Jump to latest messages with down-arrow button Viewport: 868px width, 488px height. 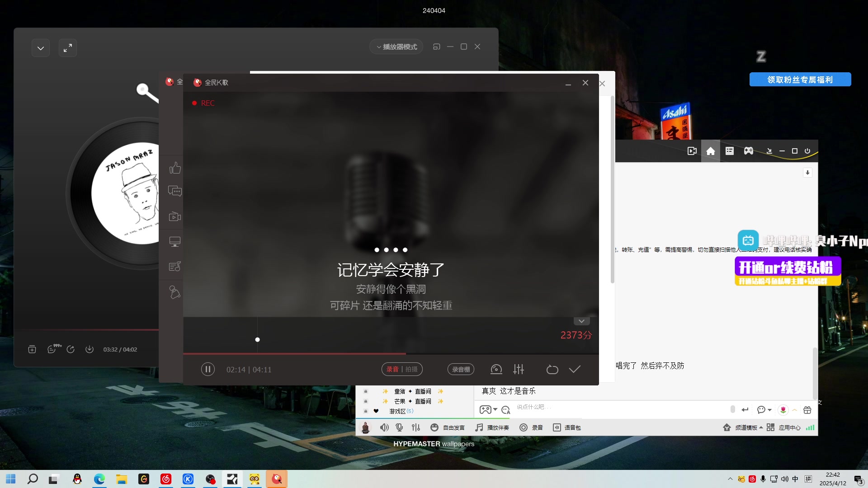pyautogui.click(x=807, y=173)
